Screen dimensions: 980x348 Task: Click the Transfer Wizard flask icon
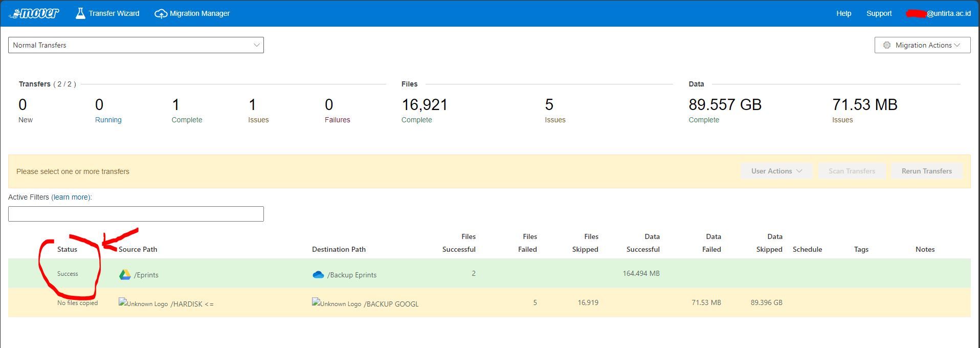click(80, 13)
